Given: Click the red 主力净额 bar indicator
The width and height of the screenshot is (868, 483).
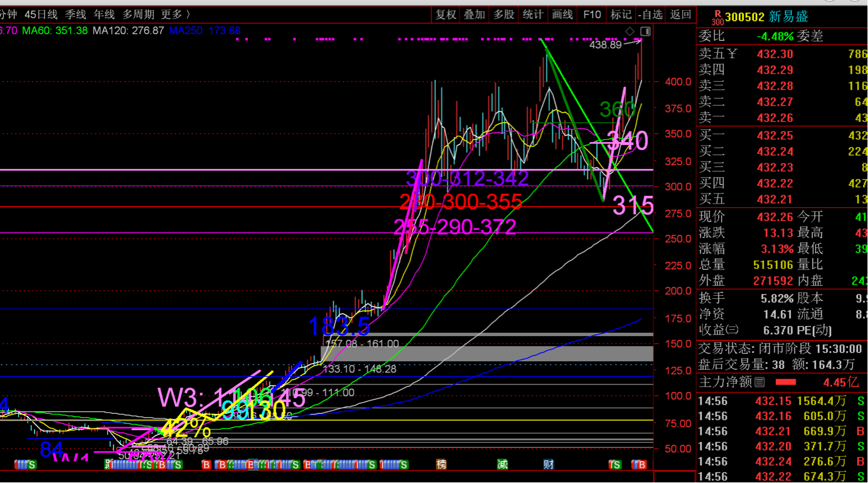Looking at the screenshot, I should pyautogui.click(x=786, y=382).
